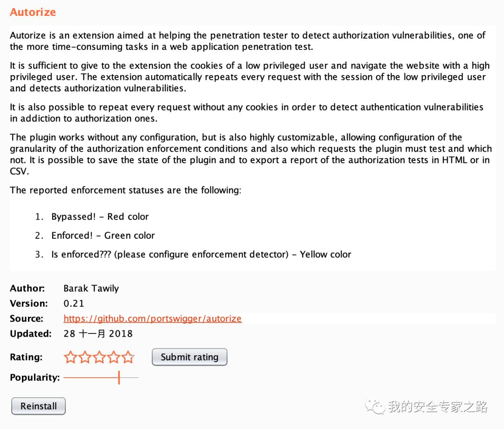Image resolution: width=504 pixels, height=429 pixels.
Task: Pick the fourth rating star
Action: coord(114,357)
